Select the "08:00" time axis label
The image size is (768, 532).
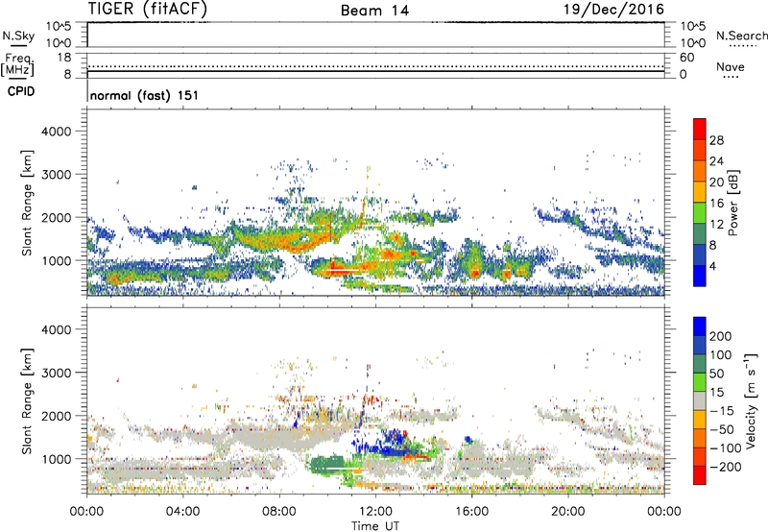point(279,512)
